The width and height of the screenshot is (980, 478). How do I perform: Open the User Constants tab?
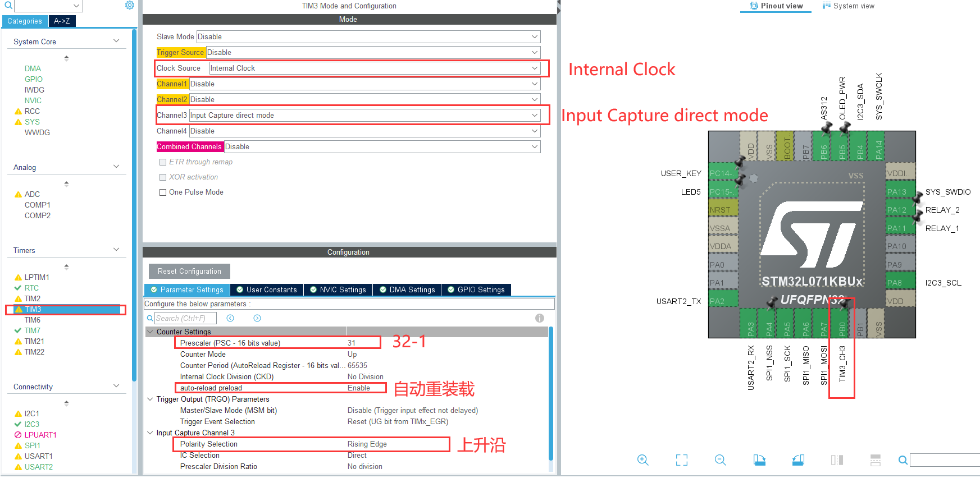[267, 289]
